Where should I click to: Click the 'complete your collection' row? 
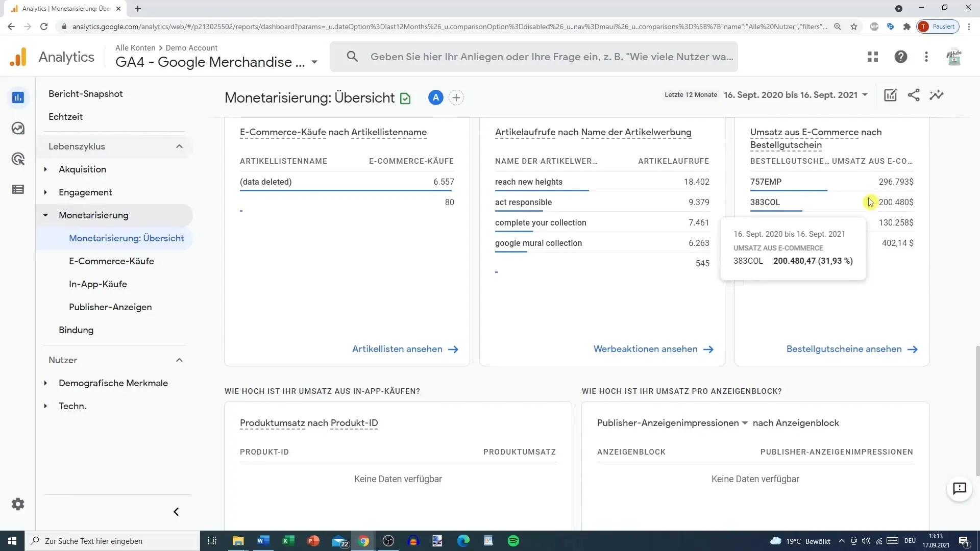602,222
